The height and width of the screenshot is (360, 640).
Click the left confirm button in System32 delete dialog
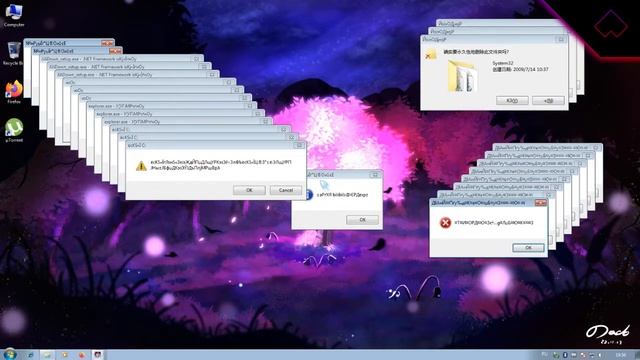coord(512,100)
